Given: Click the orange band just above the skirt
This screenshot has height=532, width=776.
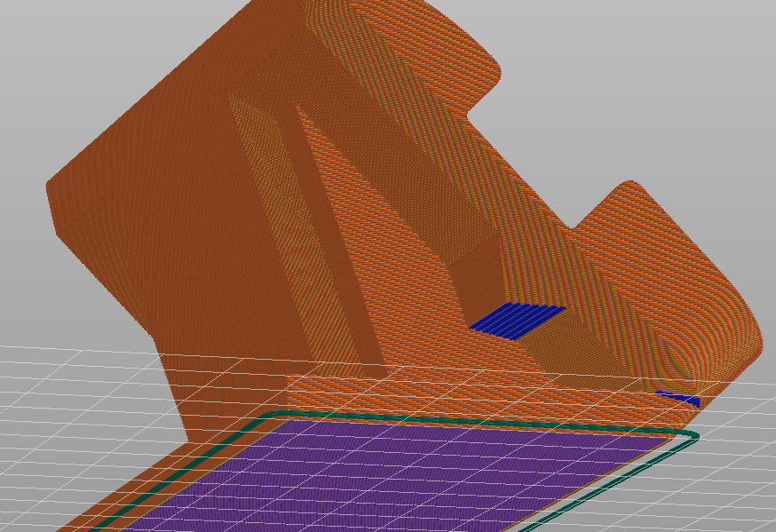Looking at the screenshot, I should tap(444, 391).
